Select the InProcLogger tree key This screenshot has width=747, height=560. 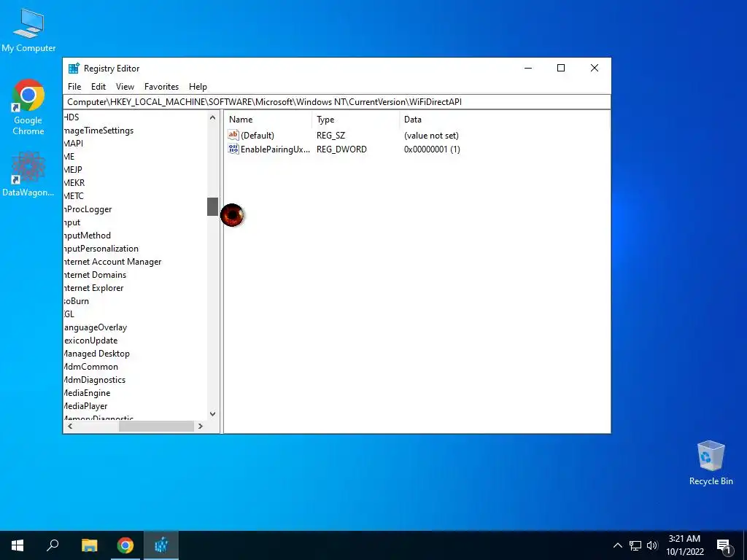pos(88,209)
